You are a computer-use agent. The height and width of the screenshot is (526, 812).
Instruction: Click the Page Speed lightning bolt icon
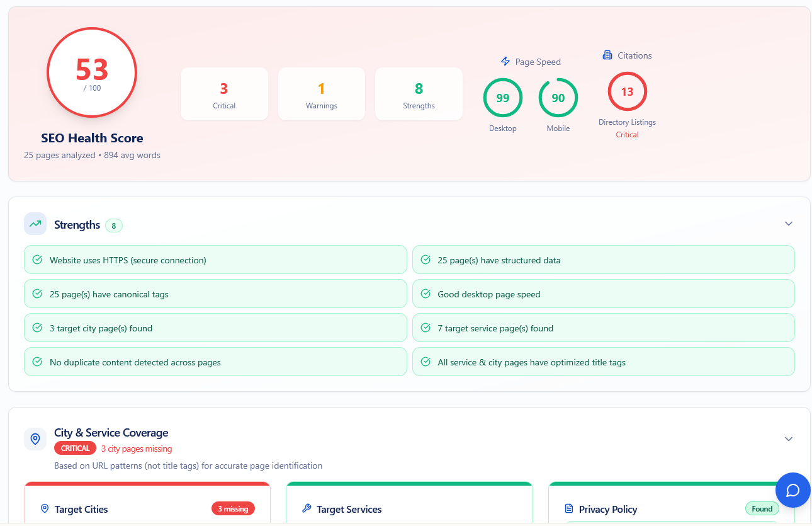tap(505, 61)
